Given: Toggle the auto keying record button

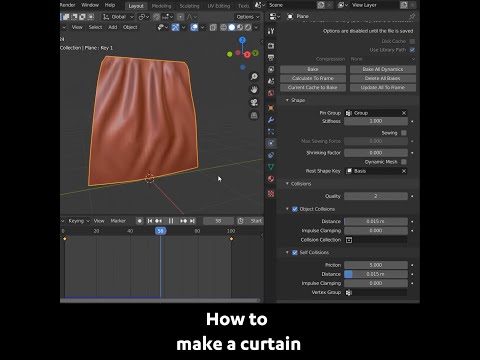Looking at the screenshot, I should (139, 221).
